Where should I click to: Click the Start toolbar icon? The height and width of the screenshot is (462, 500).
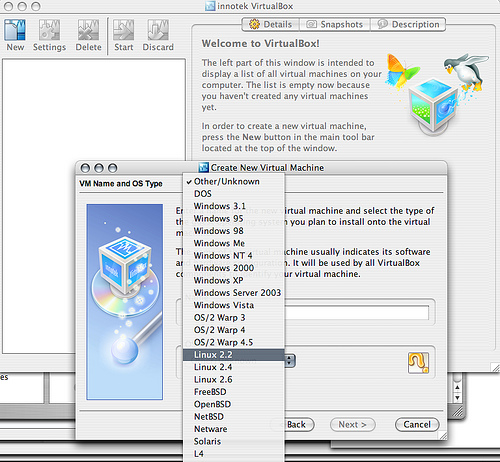click(x=124, y=35)
